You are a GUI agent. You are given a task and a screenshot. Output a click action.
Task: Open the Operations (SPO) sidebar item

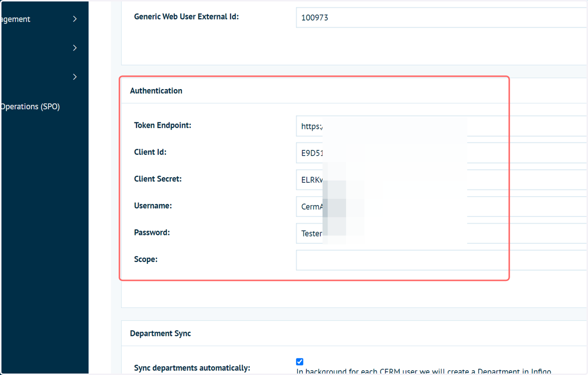30,106
